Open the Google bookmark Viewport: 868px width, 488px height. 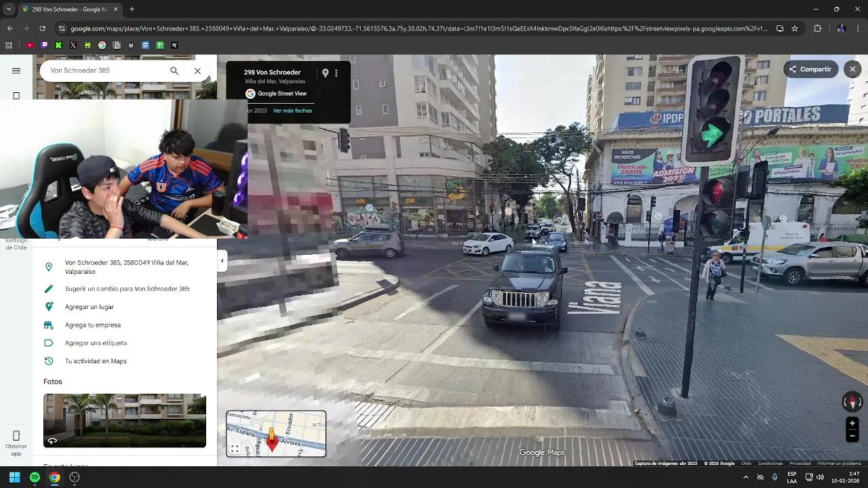click(x=102, y=45)
